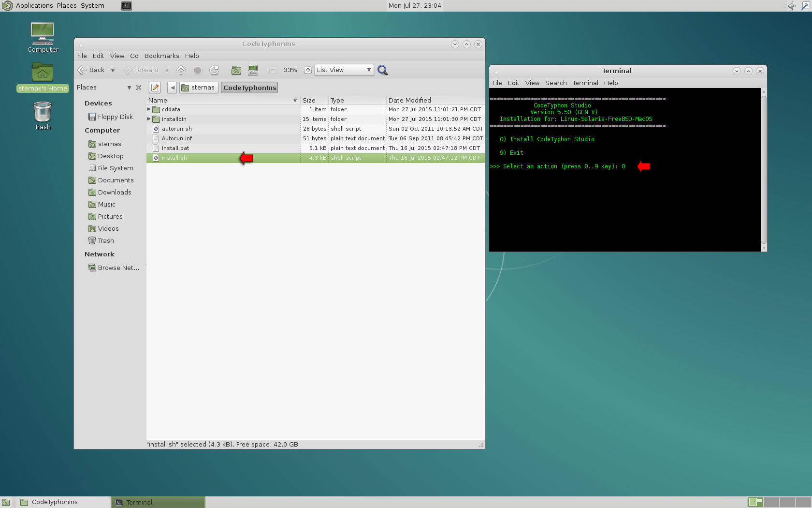This screenshot has height=508, width=812.
Task: Open File menu in CodeTyphonIns window
Action: coord(82,56)
